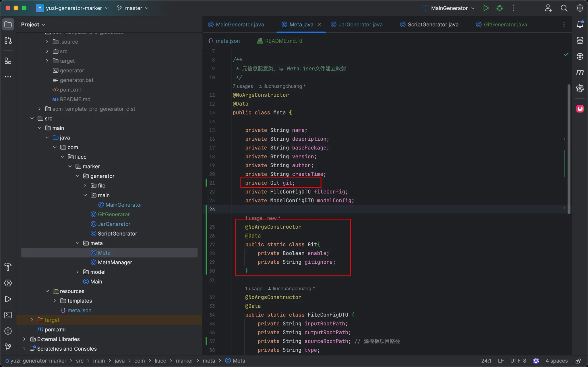
Task: Click the UTF-8 encoding in status bar
Action: tap(518, 361)
